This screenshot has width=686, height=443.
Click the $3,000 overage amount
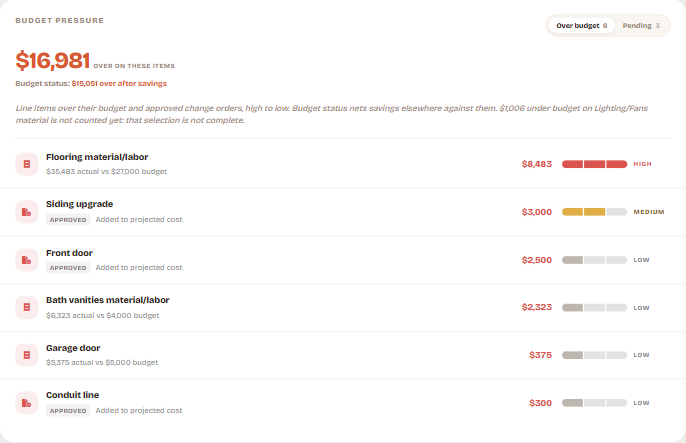536,212
